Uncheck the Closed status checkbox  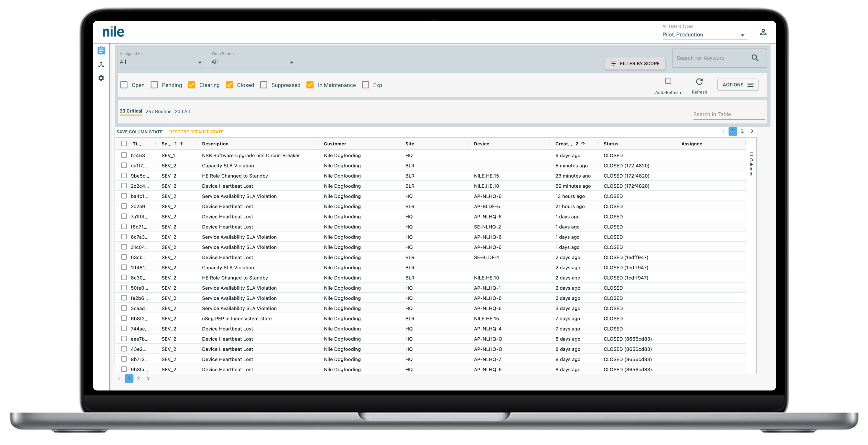tap(229, 85)
